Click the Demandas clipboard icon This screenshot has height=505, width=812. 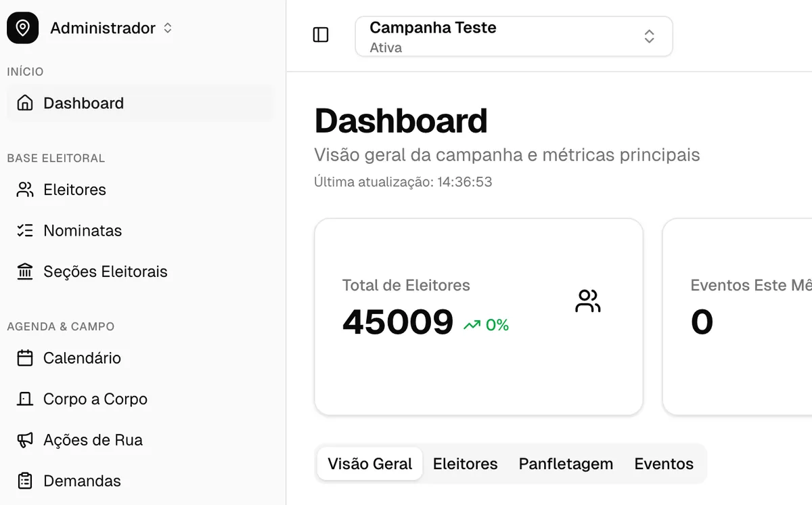pos(25,481)
